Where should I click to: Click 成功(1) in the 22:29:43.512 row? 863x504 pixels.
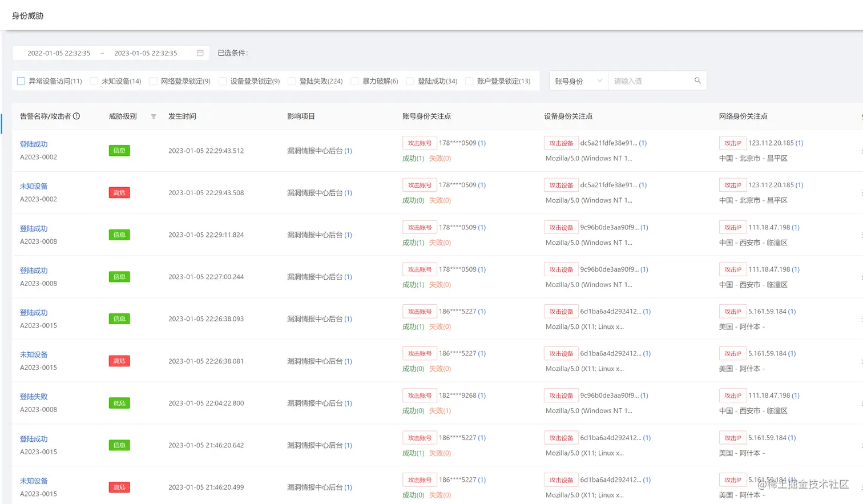click(413, 159)
